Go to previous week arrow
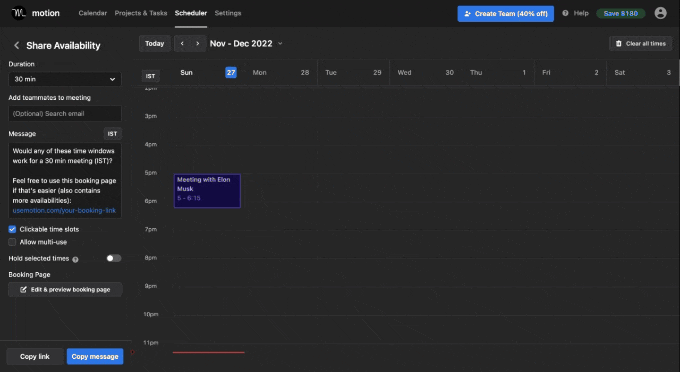This screenshot has height=372, width=680. [182, 43]
